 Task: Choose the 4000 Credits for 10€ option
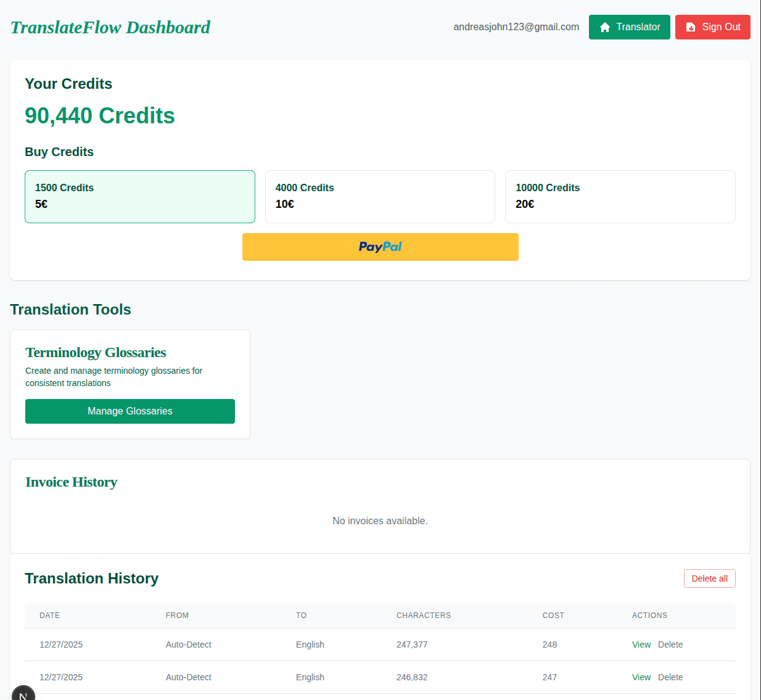[380, 197]
